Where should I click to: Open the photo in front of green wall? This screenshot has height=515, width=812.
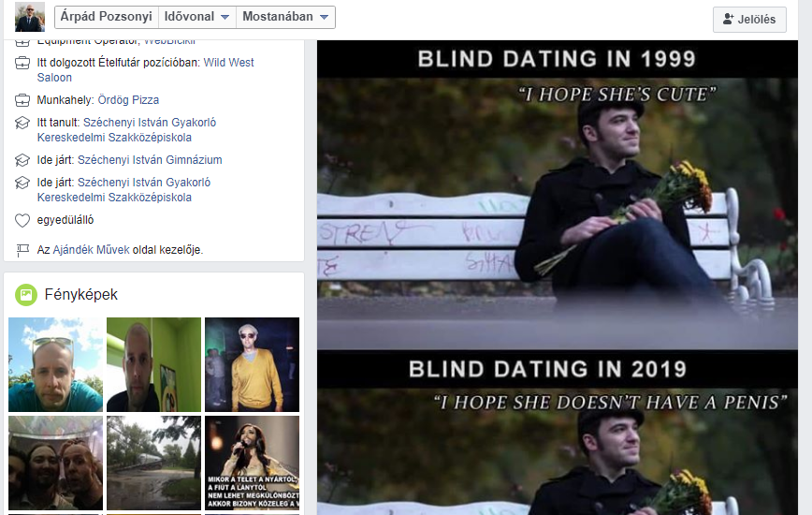pyautogui.click(x=153, y=365)
